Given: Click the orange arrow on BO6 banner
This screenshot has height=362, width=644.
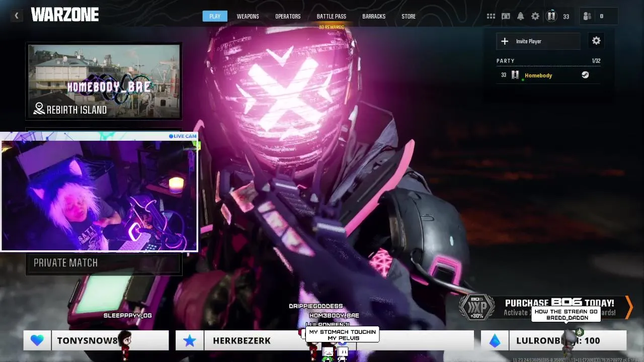Looking at the screenshot, I should pyautogui.click(x=628, y=307).
